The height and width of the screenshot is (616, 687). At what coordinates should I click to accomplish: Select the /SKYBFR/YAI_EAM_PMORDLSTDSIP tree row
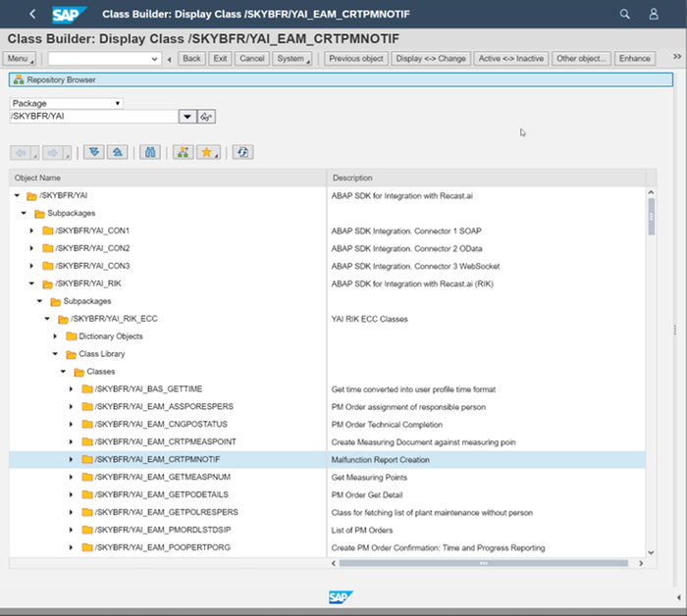click(327, 530)
